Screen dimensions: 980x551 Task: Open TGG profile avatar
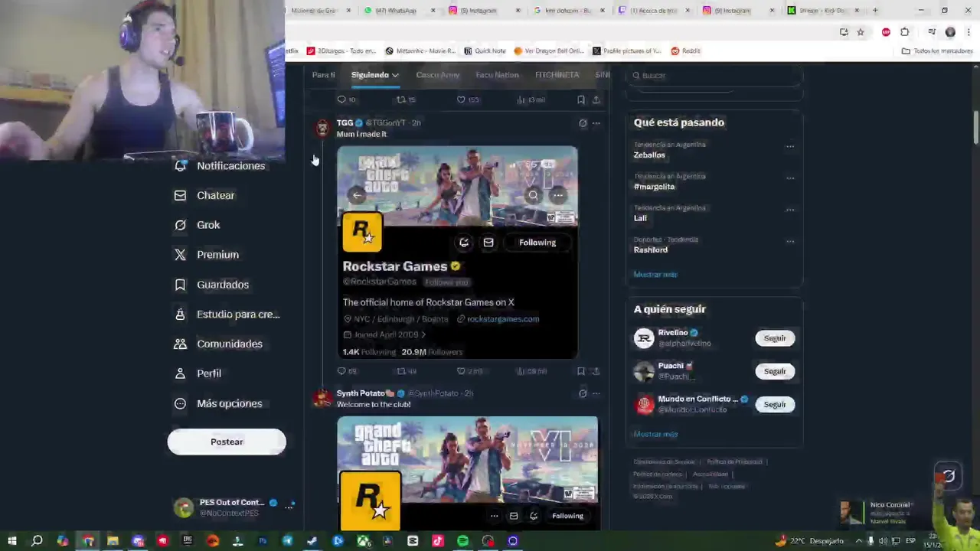[x=322, y=128]
